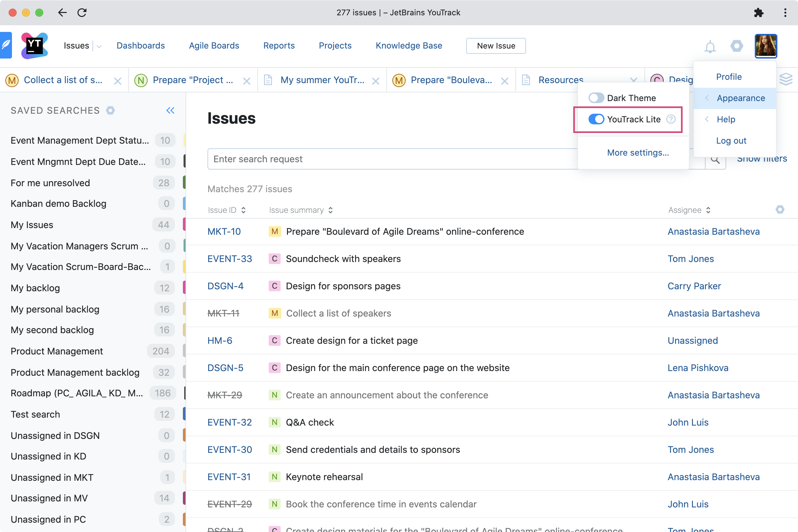Go to Projects in navigation
798x532 pixels.
tap(335, 46)
